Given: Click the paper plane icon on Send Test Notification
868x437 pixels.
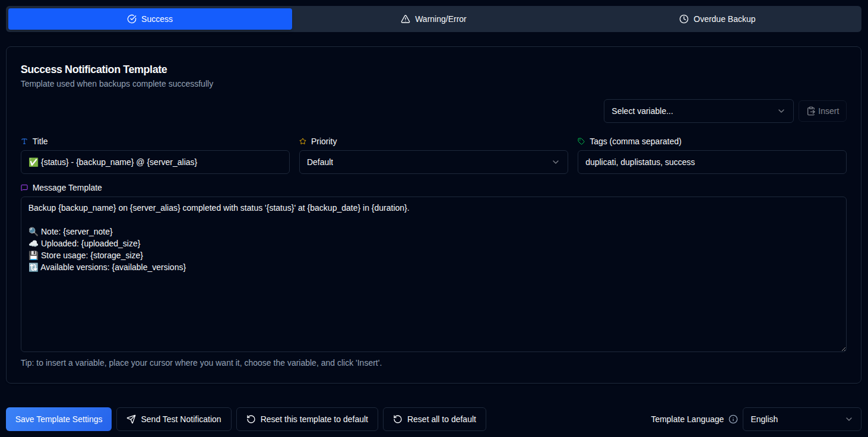Looking at the screenshot, I should (131, 419).
